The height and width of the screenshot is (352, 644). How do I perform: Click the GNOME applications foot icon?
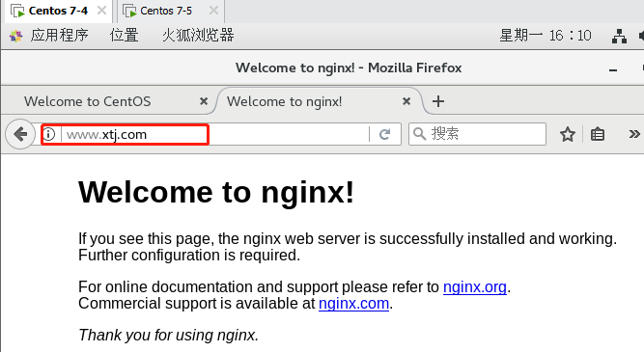pyautogui.click(x=16, y=36)
